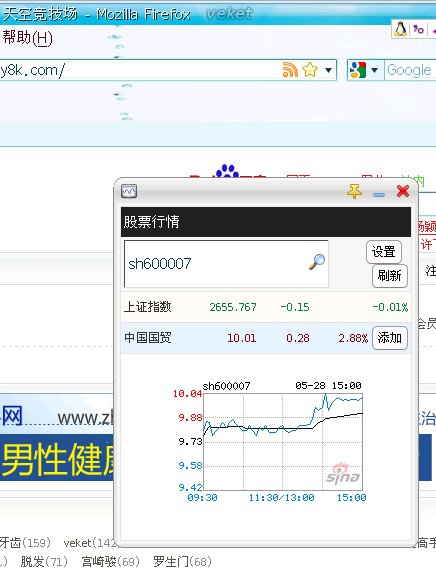Search stock with magnifier icon

[317, 262]
